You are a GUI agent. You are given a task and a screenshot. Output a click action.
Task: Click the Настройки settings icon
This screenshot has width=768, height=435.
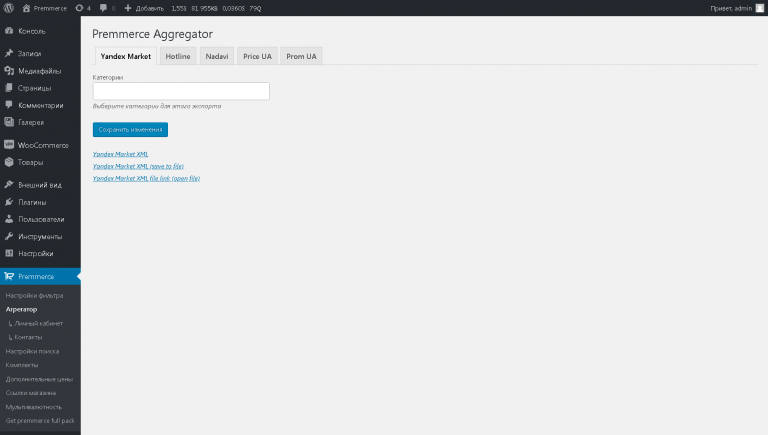(8, 253)
